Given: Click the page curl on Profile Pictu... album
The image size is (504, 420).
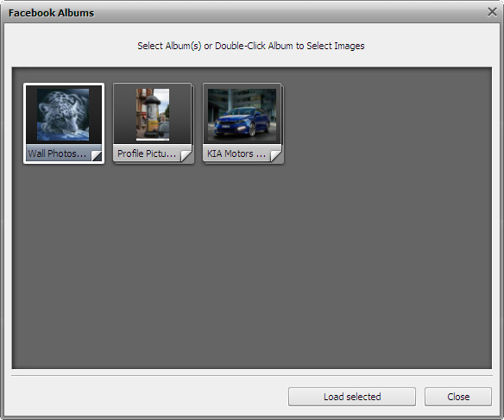Looking at the screenshot, I should (x=186, y=156).
